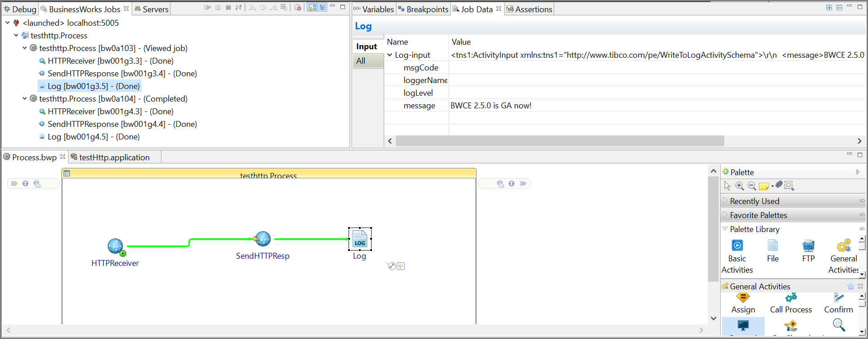868x339 pixels.
Task: Toggle the locked job view button
Action: click(312, 8)
